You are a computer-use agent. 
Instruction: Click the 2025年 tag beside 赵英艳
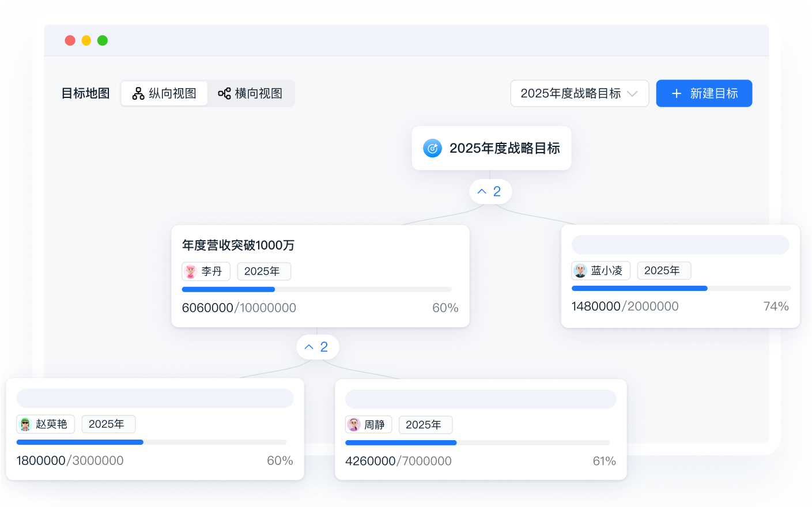(108, 425)
